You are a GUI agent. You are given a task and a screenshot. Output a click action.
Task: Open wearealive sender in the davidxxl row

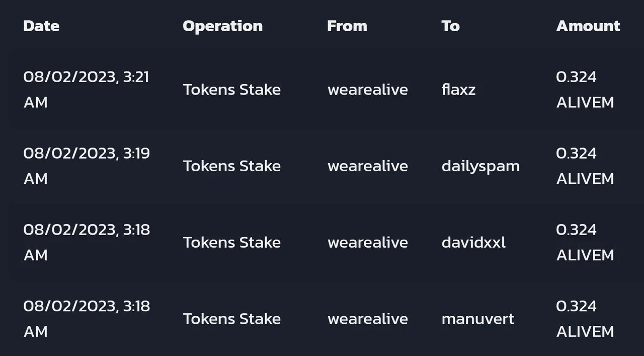[368, 243]
